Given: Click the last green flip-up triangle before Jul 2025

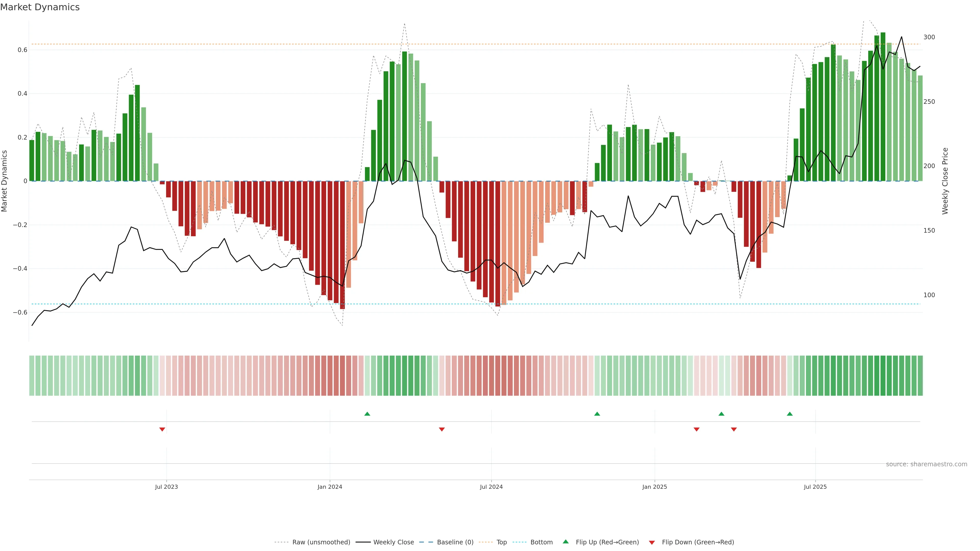Looking at the screenshot, I should [x=790, y=414].
